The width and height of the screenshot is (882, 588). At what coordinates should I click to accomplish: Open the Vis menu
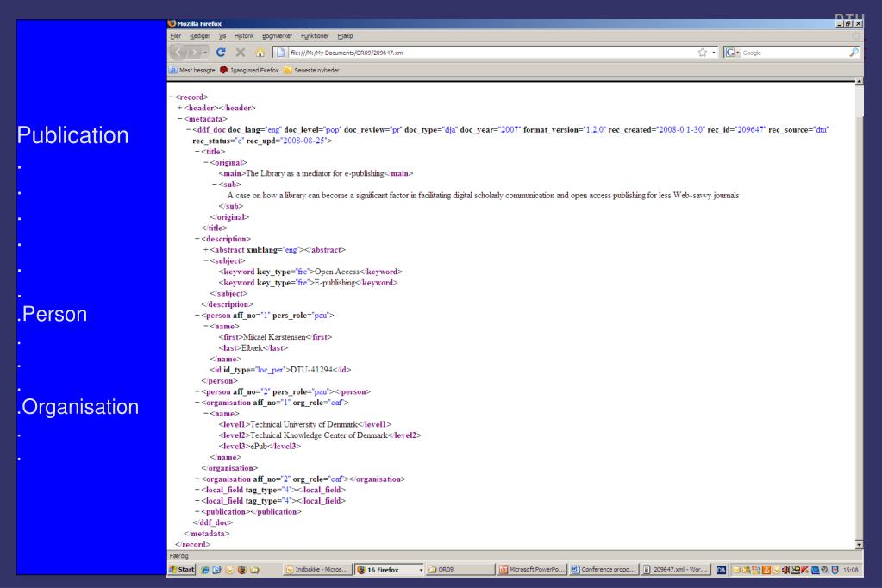coord(222,36)
